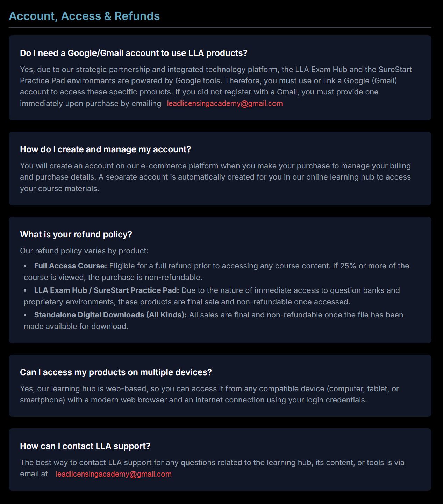Click the 'Our refund policy varies by product:' line
The width and height of the screenshot is (443, 504).
[84, 251]
